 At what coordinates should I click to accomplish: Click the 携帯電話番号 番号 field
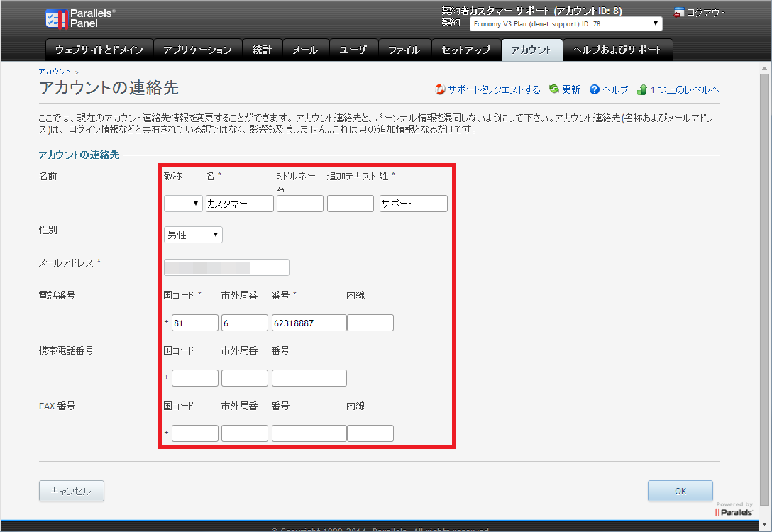pyautogui.click(x=309, y=378)
